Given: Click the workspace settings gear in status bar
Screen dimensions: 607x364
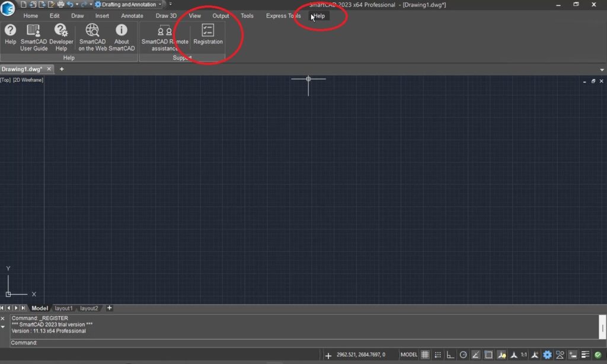Looking at the screenshot, I should [x=547, y=355].
